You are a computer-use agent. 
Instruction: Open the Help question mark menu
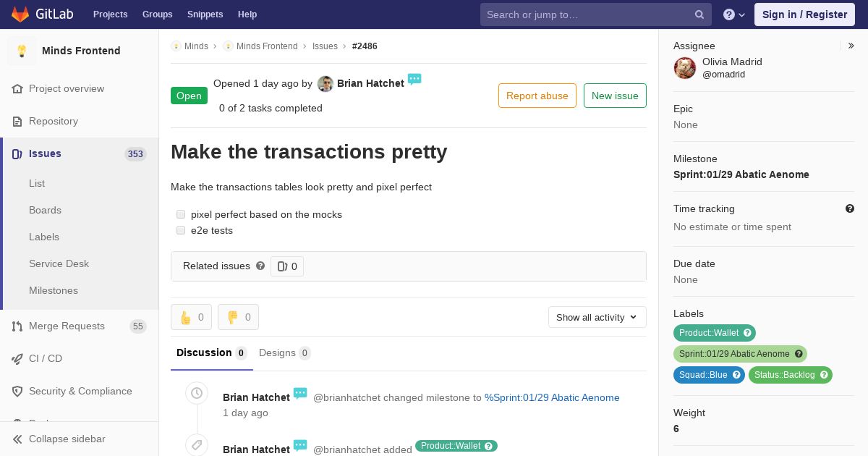pos(734,14)
